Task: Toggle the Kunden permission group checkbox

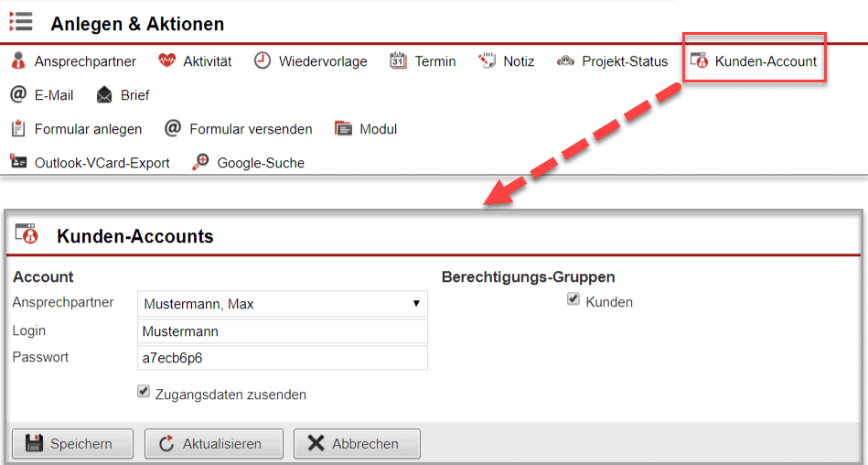Action: click(x=573, y=299)
